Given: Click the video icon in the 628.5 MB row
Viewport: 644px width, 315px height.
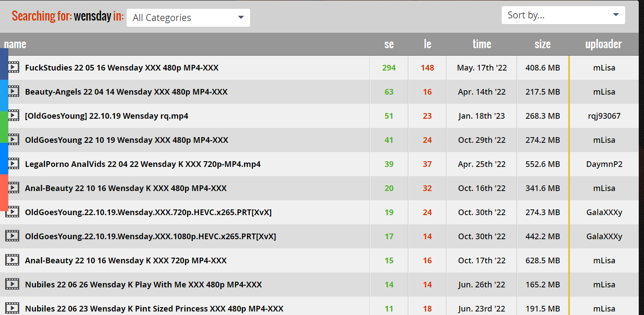Looking at the screenshot, I should click(12, 260).
